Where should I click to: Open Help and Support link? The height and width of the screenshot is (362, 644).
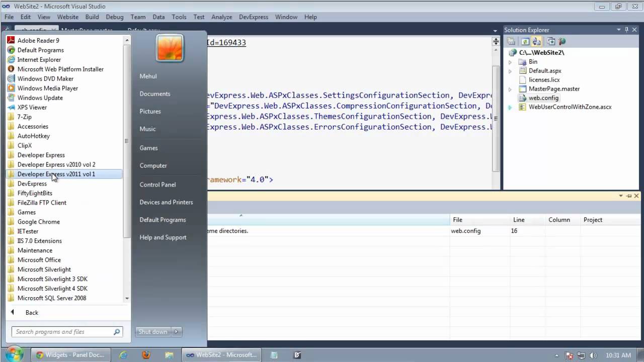163,237
